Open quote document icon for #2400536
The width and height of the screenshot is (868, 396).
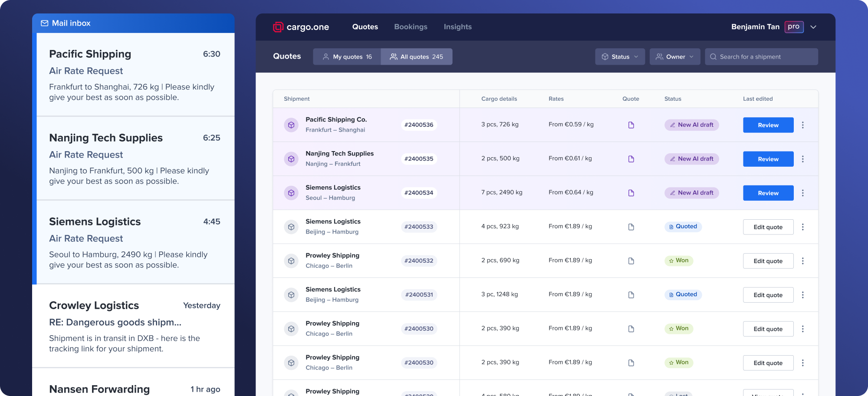click(x=631, y=125)
